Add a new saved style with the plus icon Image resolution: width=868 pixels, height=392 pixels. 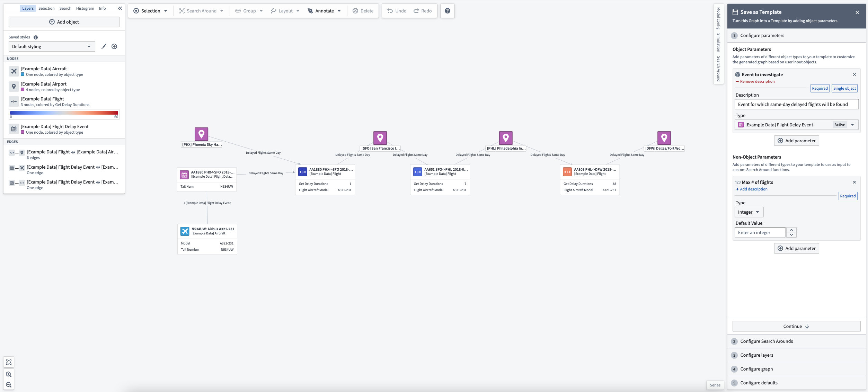coord(114,46)
